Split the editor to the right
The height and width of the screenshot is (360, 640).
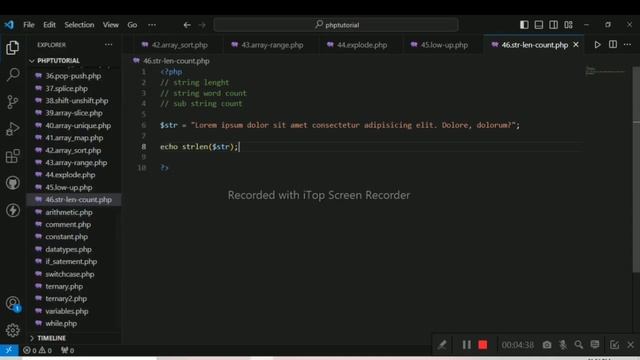pos(613,44)
